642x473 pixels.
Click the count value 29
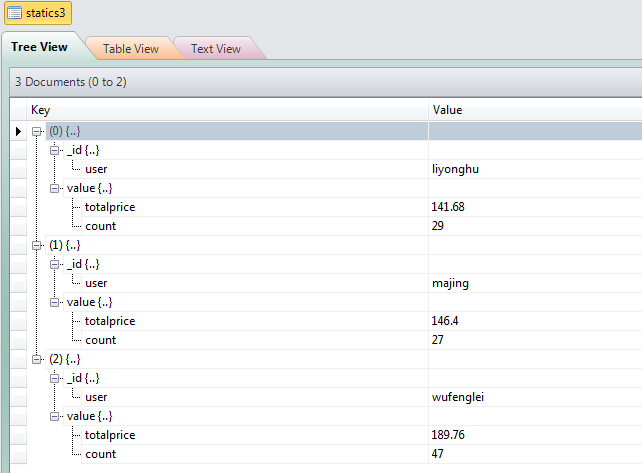[x=437, y=226]
